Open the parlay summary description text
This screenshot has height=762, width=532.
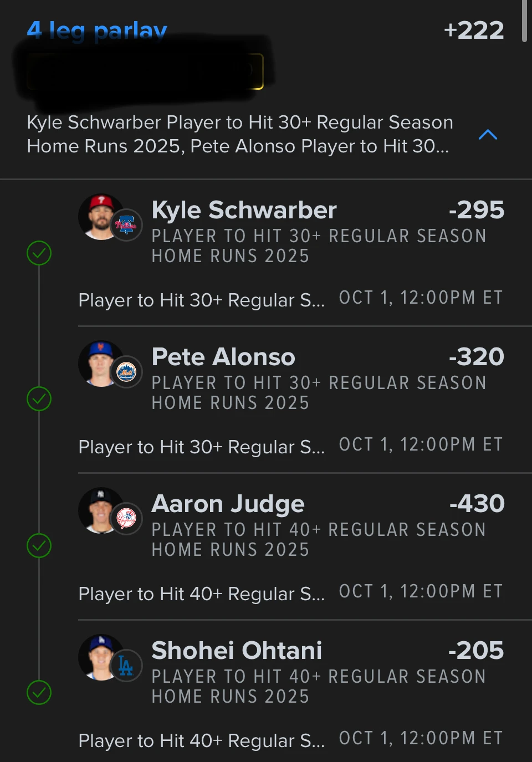click(240, 134)
